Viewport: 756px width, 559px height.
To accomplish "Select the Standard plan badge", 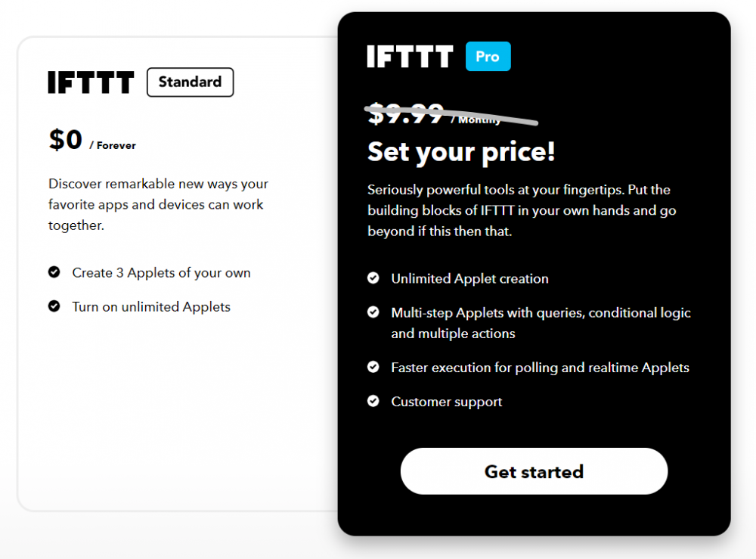I will (190, 82).
